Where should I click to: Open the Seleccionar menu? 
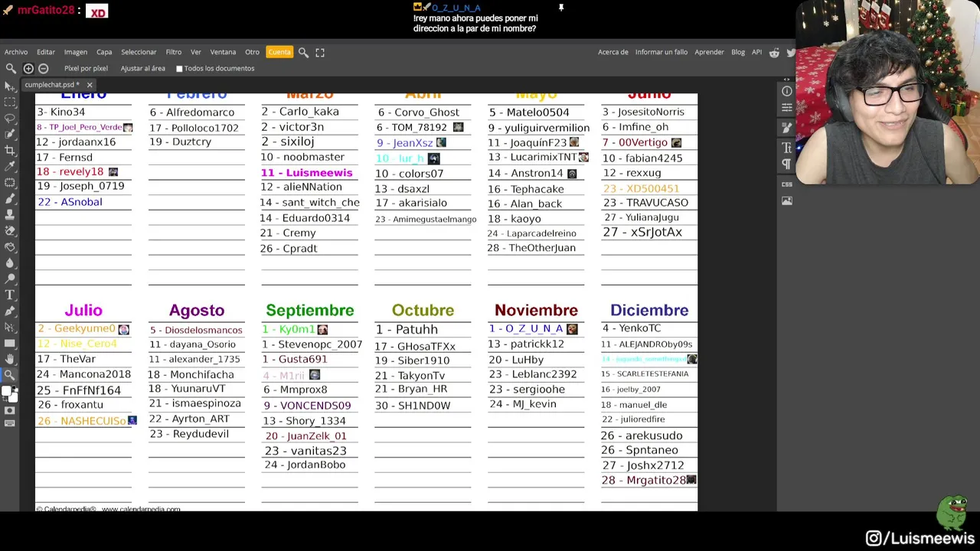[x=139, y=52]
